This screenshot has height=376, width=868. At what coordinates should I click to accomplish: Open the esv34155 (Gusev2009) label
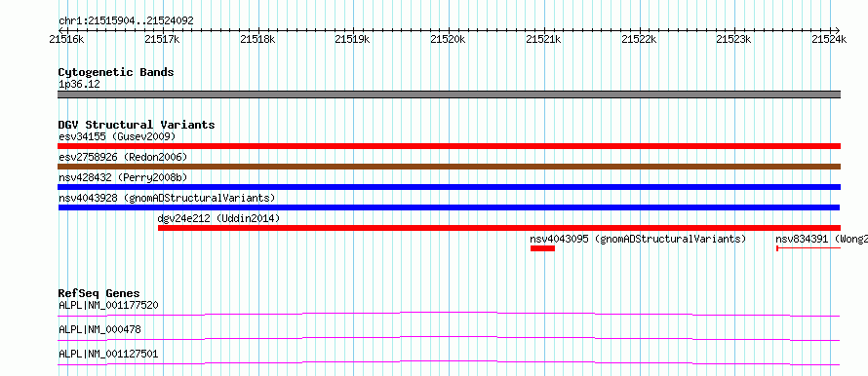117,136
